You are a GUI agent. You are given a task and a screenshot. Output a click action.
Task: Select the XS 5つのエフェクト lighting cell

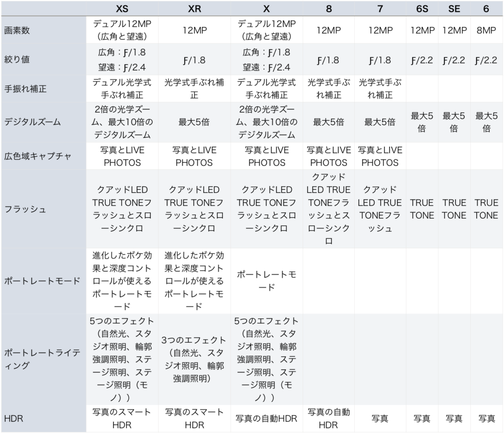(x=122, y=359)
